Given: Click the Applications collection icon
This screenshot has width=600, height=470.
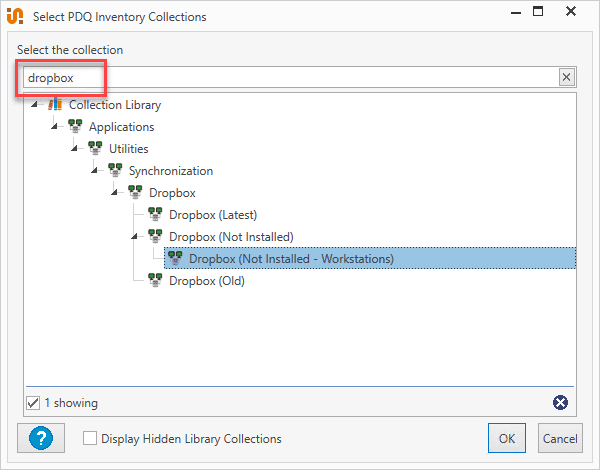Looking at the screenshot, I should tap(75, 126).
